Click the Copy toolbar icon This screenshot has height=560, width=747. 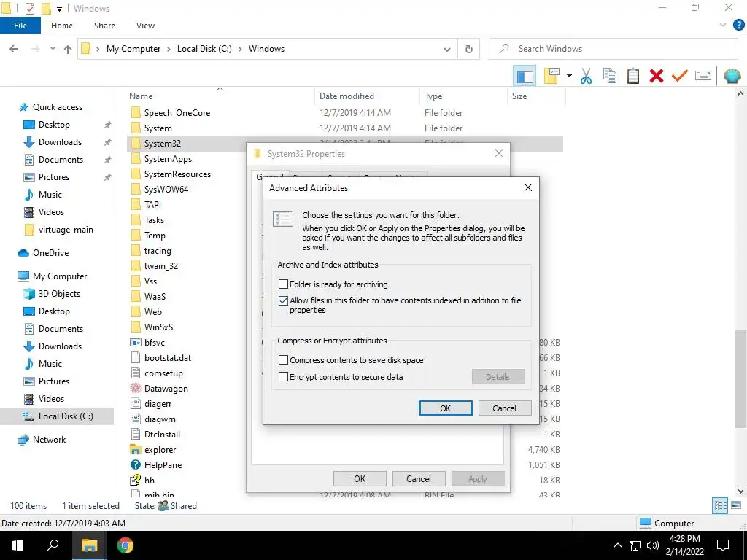click(609, 76)
